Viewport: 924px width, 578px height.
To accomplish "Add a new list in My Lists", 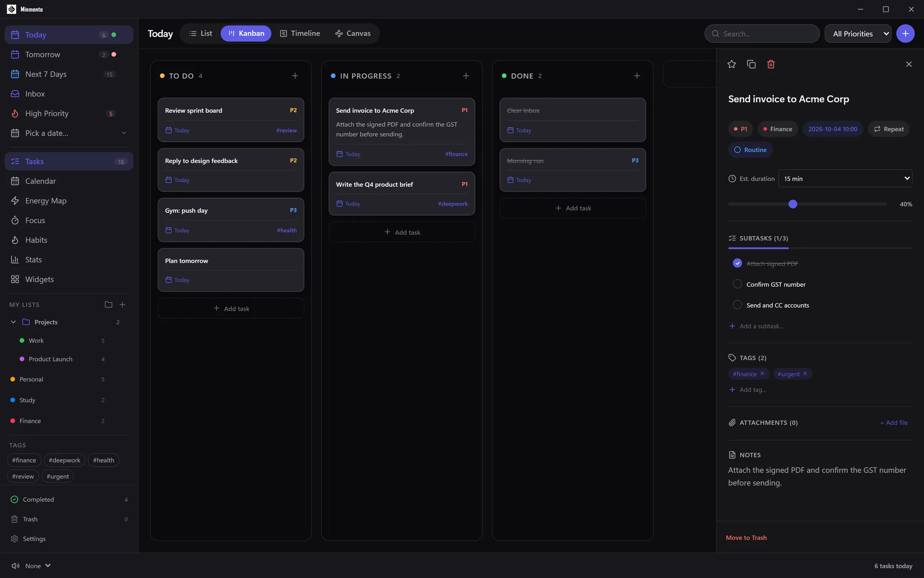I will click(123, 304).
